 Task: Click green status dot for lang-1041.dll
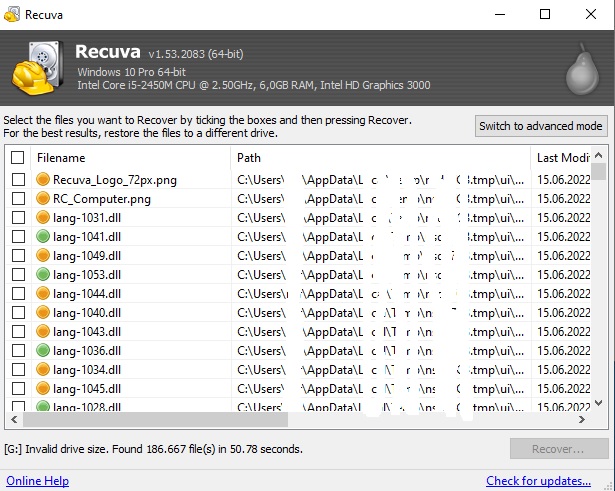tap(43, 236)
